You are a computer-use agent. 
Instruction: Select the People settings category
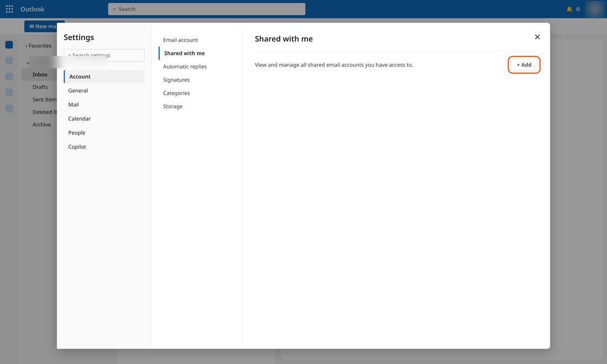pyautogui.click(x=104, y=133)
